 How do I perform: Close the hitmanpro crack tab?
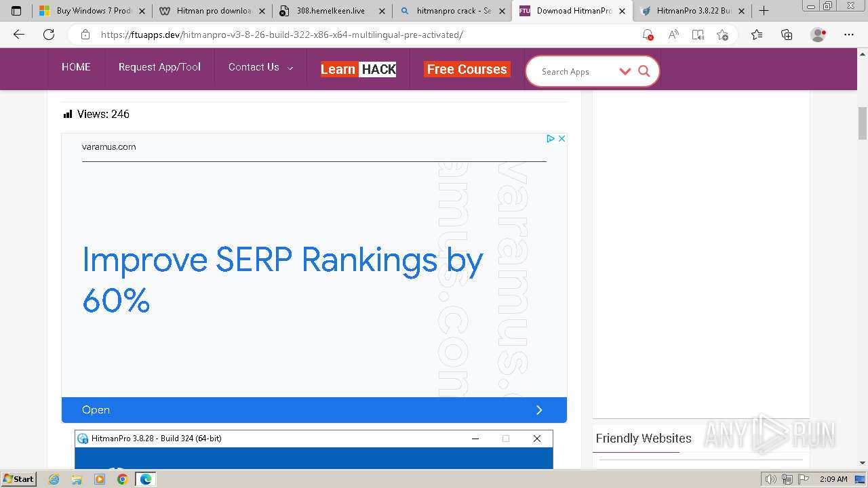(x=502, y=11)
